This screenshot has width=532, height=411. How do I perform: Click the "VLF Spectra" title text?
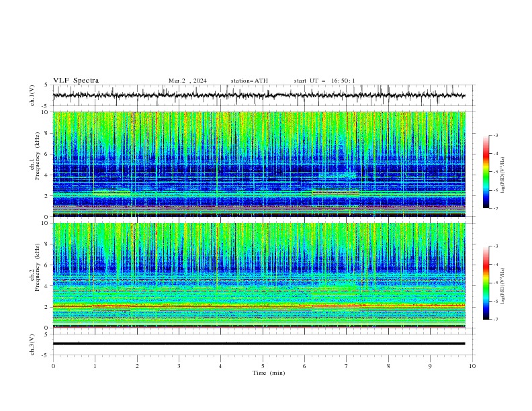click(76, 81)
